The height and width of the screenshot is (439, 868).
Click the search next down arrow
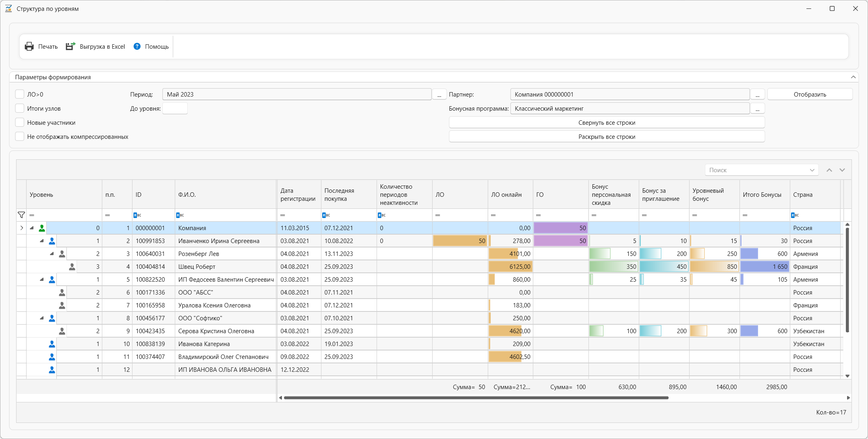842,170
